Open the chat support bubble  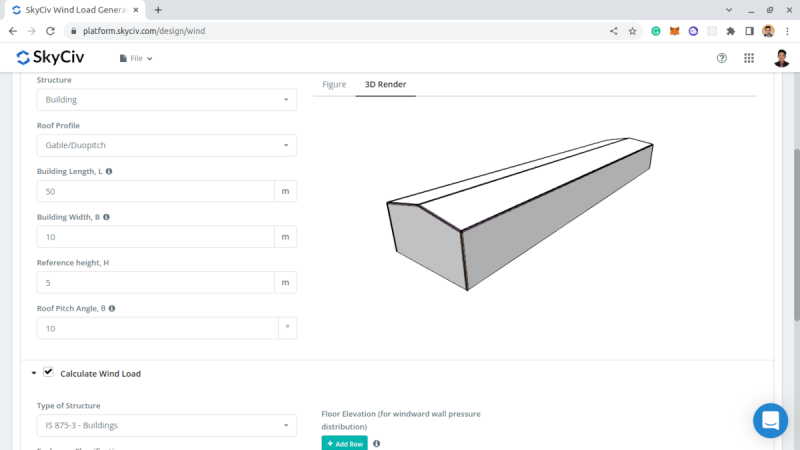(770, 420)
